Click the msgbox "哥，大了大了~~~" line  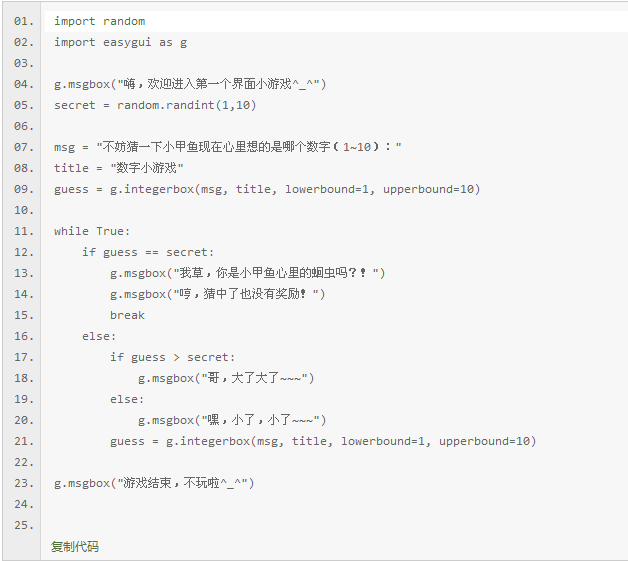tap(226, 378)
